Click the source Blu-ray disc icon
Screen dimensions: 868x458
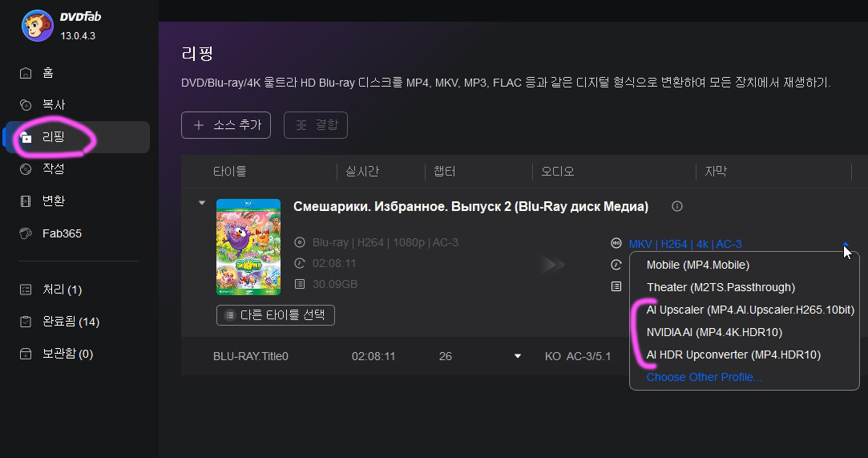[300, 242]
